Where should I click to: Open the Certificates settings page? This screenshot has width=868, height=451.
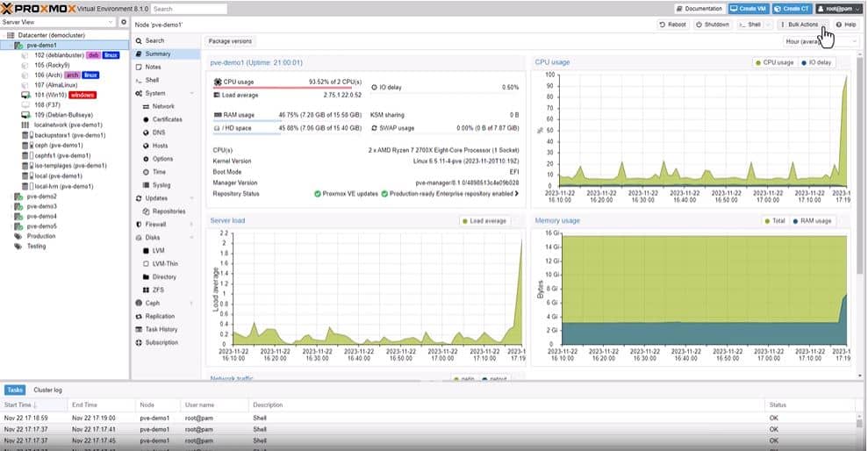point(167,119)
